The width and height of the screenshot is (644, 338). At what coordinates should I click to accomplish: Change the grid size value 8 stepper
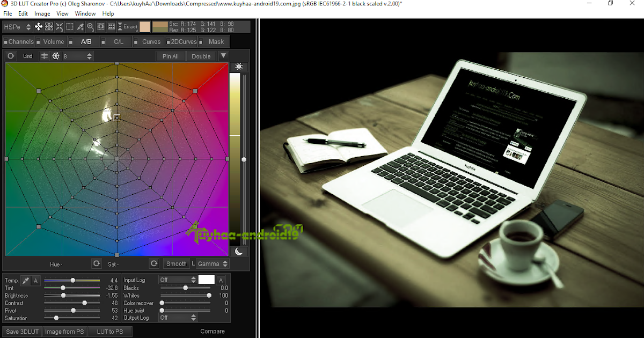(90, 56)
